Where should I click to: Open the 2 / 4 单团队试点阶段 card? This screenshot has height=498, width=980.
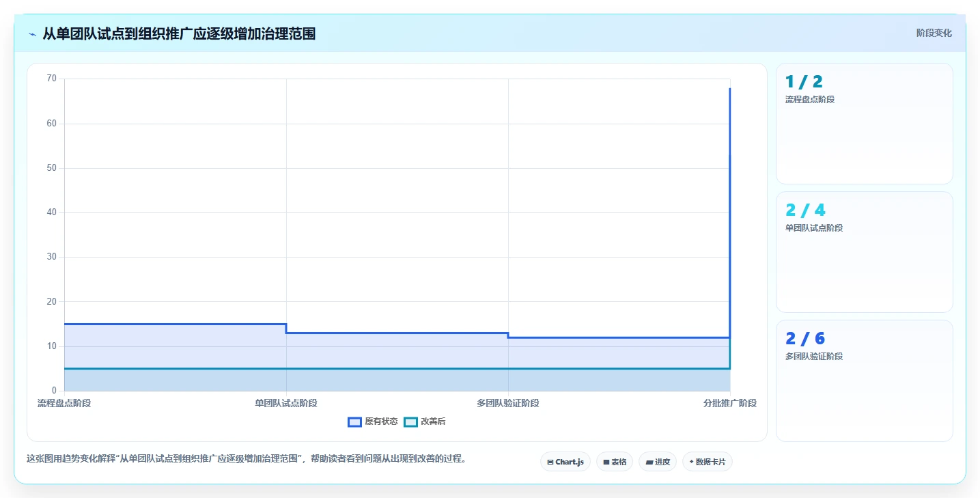(864, 252)
